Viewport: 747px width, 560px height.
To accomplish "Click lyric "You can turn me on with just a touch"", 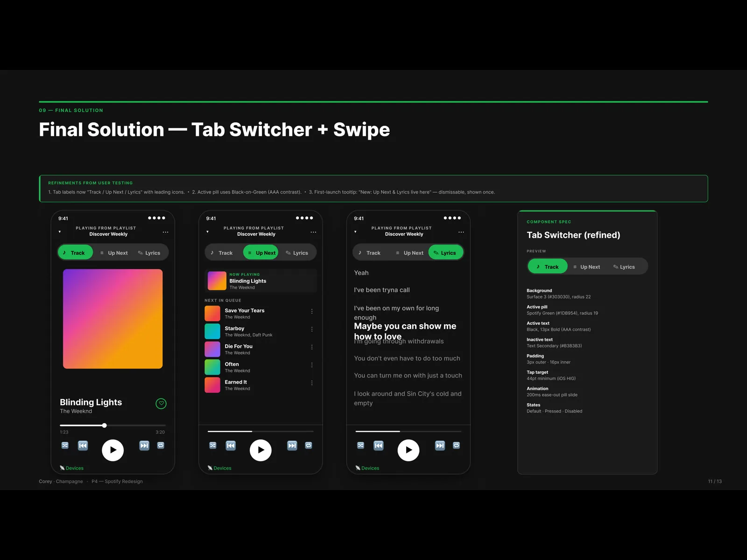I will (x=408, y=375).
